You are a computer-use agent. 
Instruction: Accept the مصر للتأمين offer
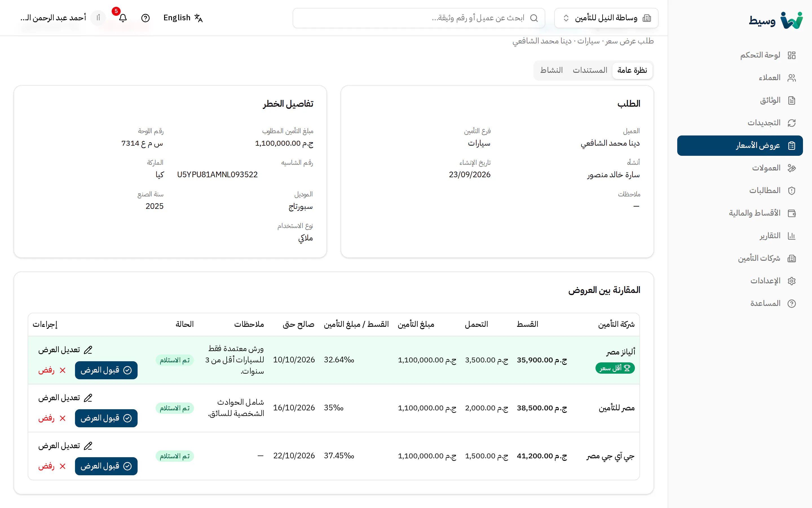tap(106, 418)
